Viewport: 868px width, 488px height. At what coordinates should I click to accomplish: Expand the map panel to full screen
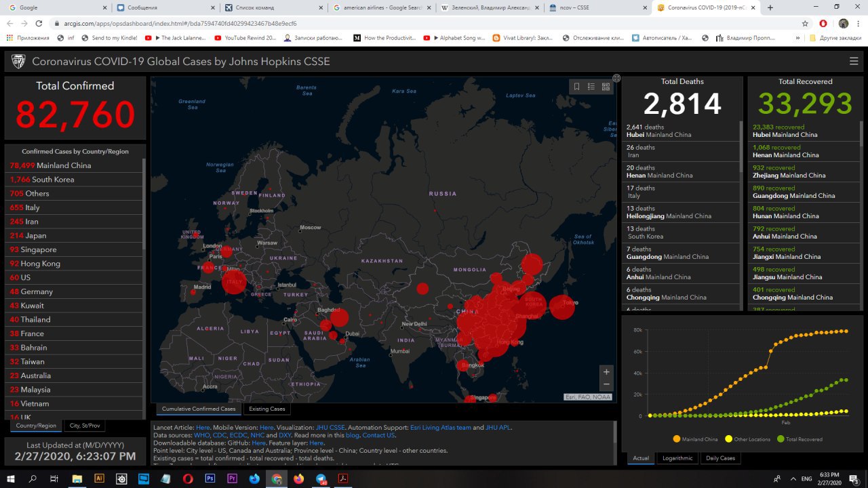tap(616, 78)
